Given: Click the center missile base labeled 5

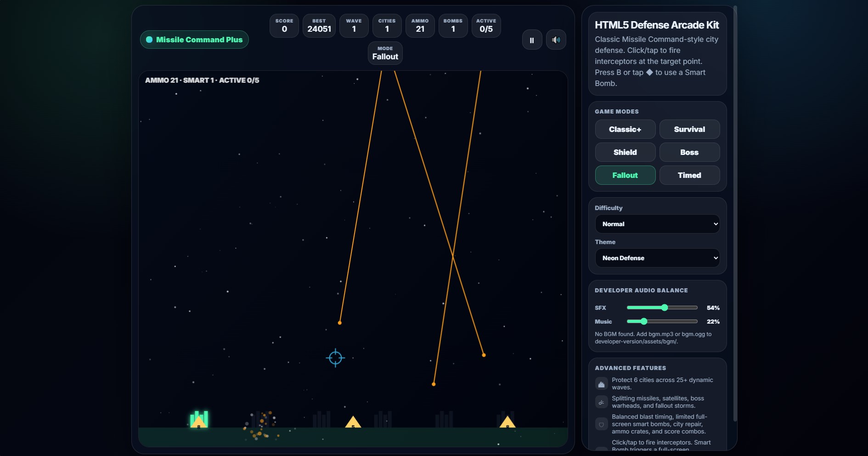Looking at the screenshot, I should [x=353, y=422].
